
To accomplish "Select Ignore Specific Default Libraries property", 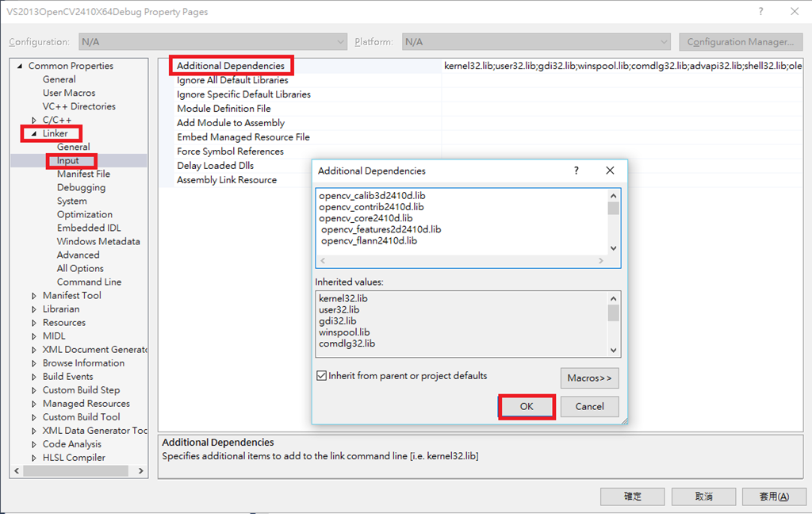I will [244, 94].
